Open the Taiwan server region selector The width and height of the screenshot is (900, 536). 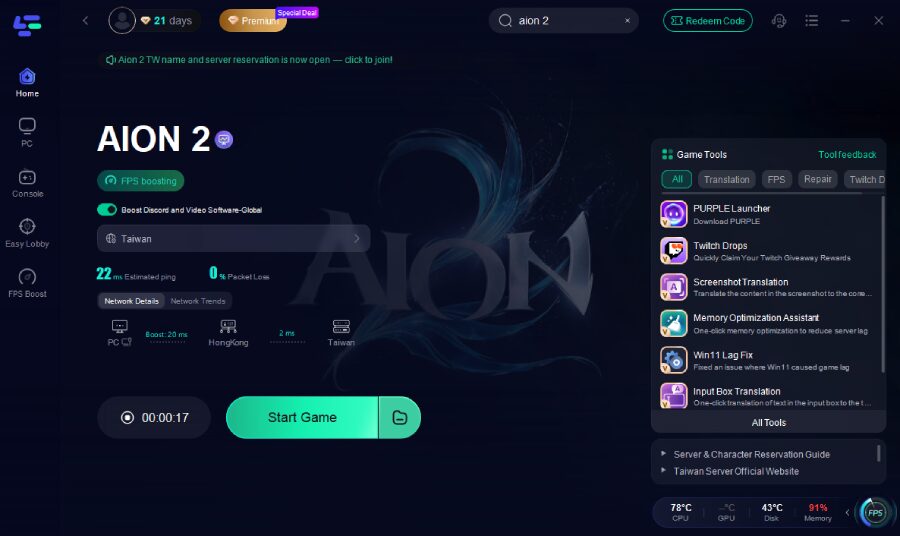click(234, 238)
